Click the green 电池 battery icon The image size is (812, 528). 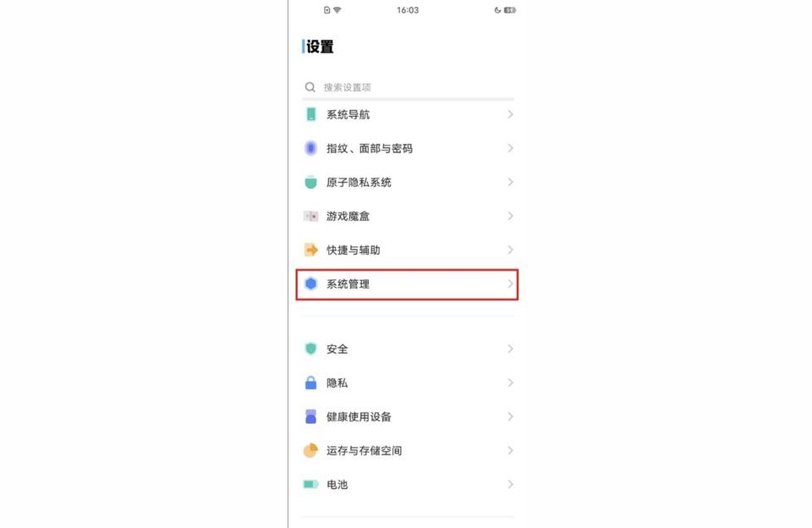pos(310,484)
